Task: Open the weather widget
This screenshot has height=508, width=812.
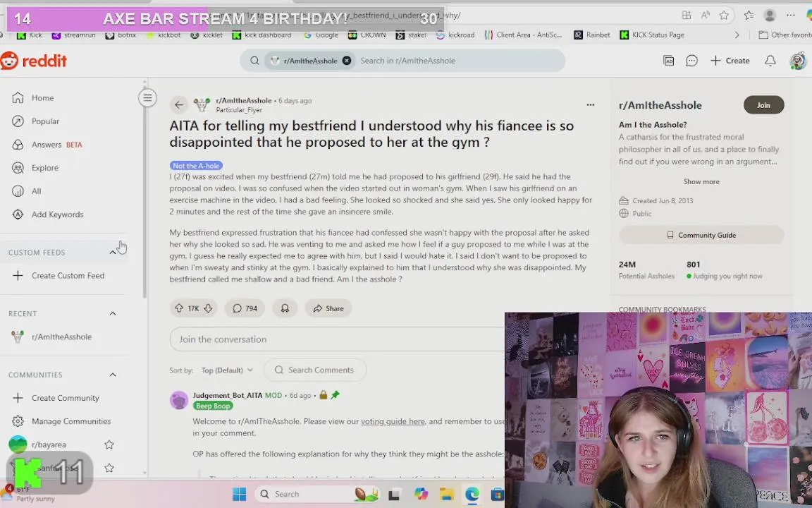Action: (x=27, y=494)
